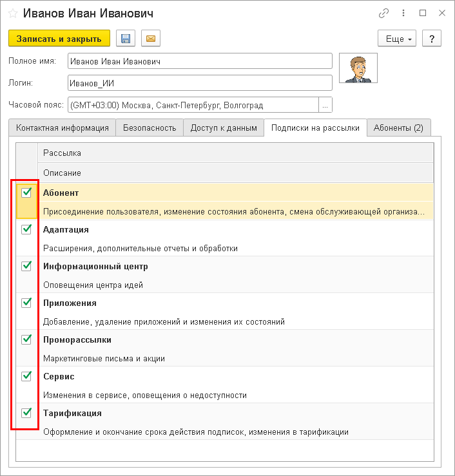The image size is (455, 476).
Task: Toggle the Проморассылки checkbox
Action: pyautogui.click(x=26, y=339)
